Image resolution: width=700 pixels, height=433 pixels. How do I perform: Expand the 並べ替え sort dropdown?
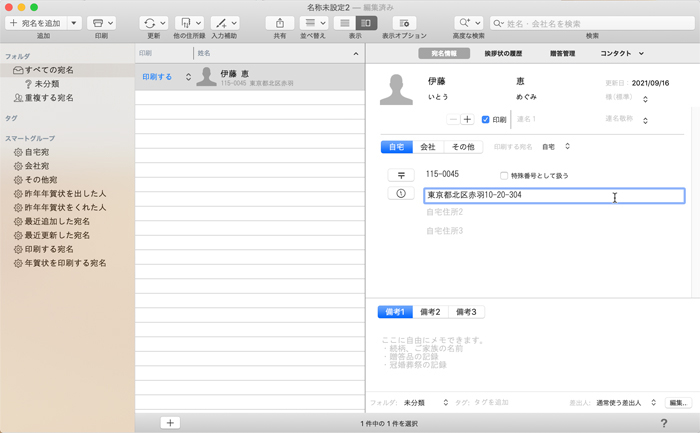click(x=314, y=22)
